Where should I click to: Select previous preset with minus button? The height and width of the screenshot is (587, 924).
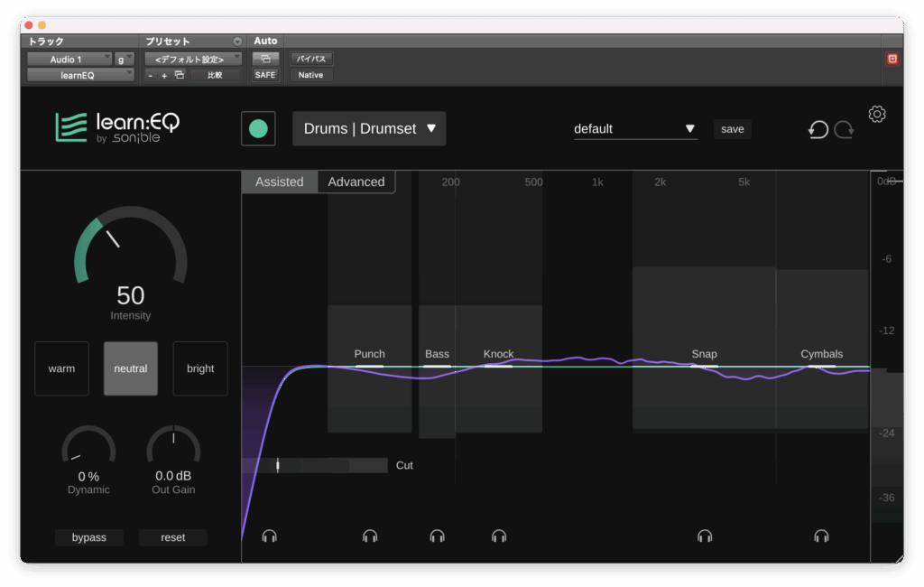[151, 76]
